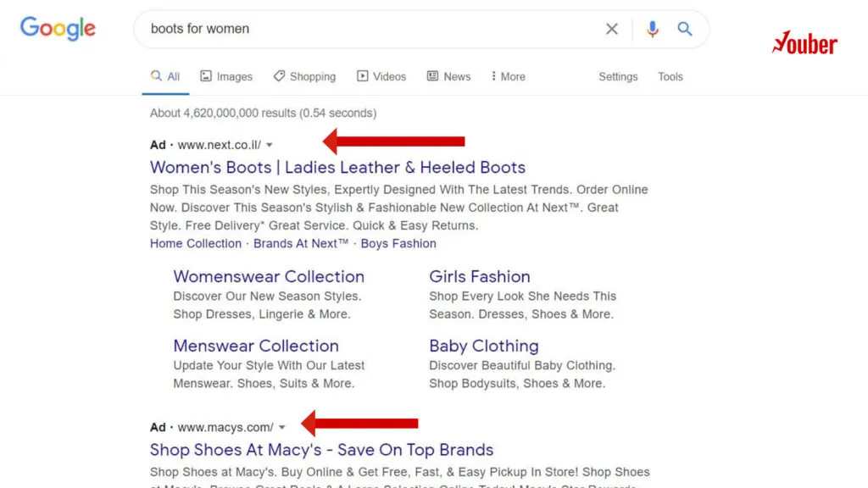The width and height of the screenshot is (868, 488).
Task: Click 'Discover Beautiful Baby Clothing.' text
Action: [522, 365]
